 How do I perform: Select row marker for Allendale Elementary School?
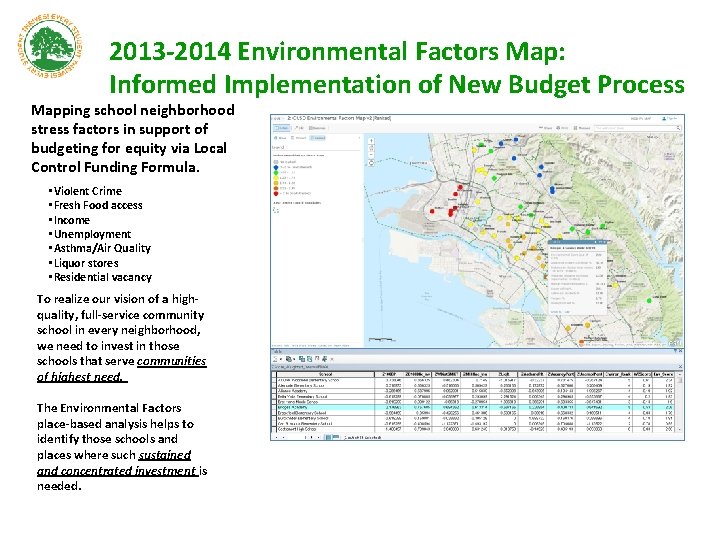(x=274, y=386)
